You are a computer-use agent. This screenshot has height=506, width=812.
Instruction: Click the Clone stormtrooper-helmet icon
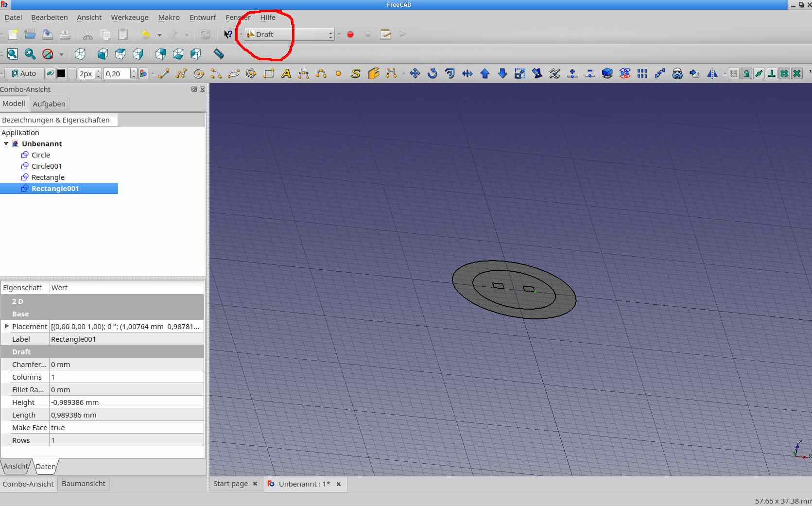677,73
